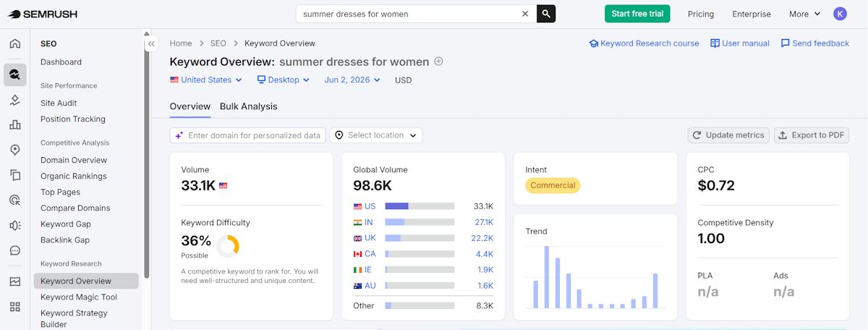Open Organic Rankings in sidebar
The height and width of the screenshot is (330, 868).
coord(74,177)
